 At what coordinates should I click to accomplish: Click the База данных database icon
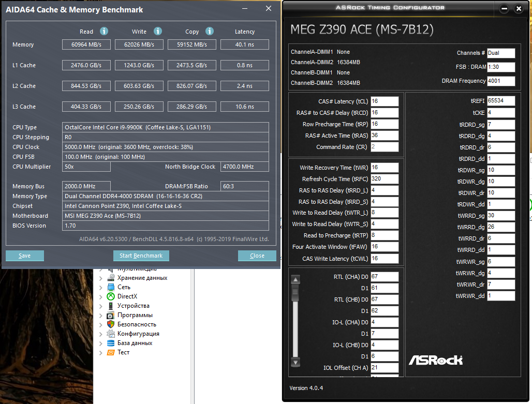click(x=111, y=343)
